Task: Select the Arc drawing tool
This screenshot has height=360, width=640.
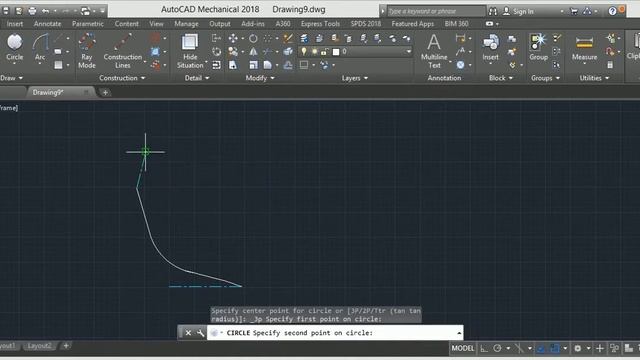Action: [x=40, y=48]
